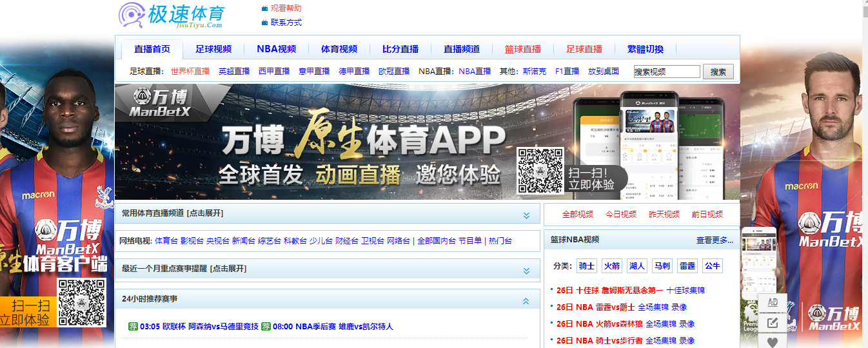The width and height of the screenshot is (868, 348).
Task: Open the 英超直播 link
Action: (234, 72)
